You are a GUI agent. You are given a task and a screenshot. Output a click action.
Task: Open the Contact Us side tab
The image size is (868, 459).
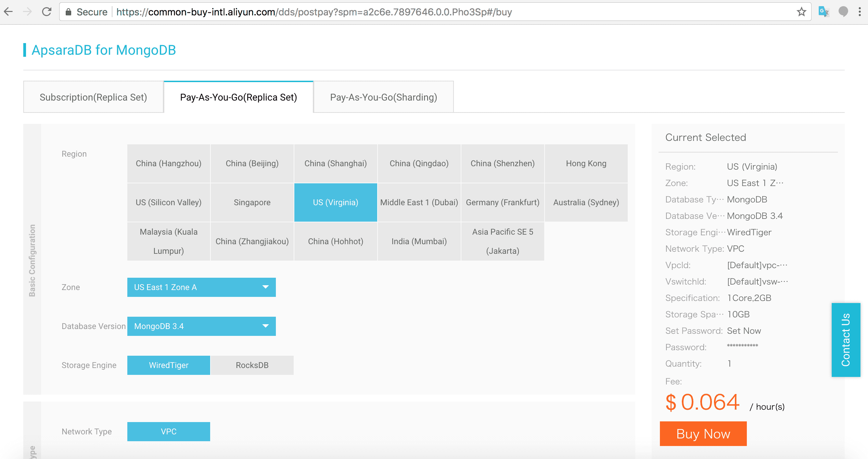(x=846, y=340)
